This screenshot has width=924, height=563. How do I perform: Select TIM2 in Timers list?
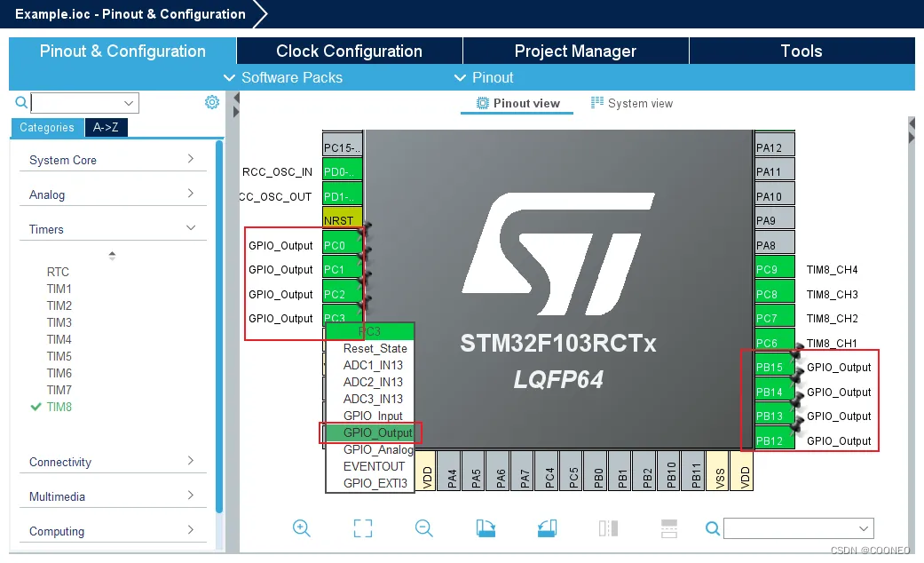click(x=59, y=305)
